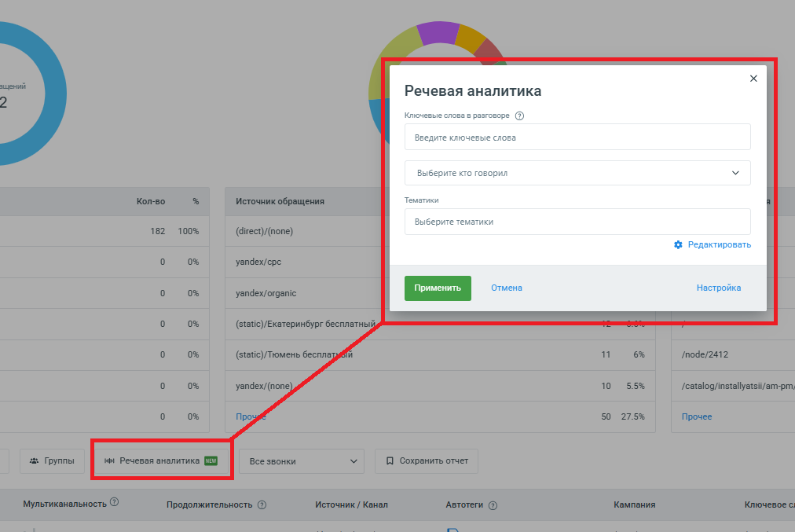This screenshot has width=795, height=532.
Task: Open the Выберите кто говорил dropdown
Action: [x=577, y=173]
